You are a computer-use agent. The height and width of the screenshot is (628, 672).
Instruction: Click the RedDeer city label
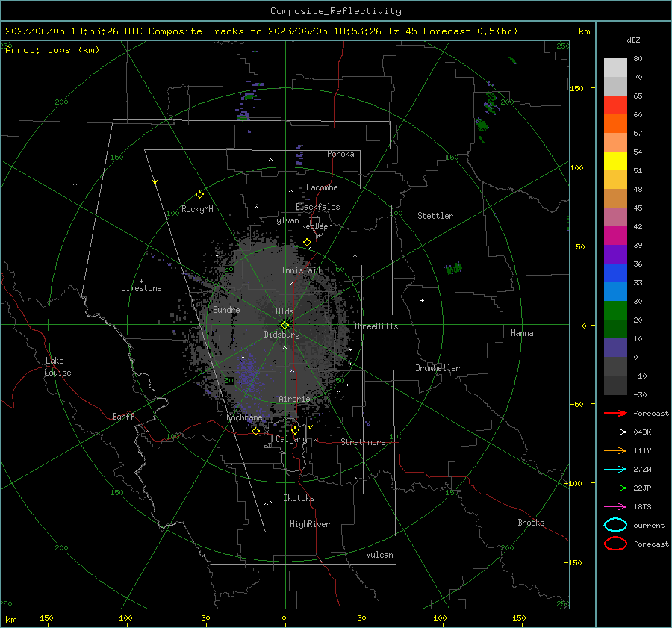[x=317, y=226]
